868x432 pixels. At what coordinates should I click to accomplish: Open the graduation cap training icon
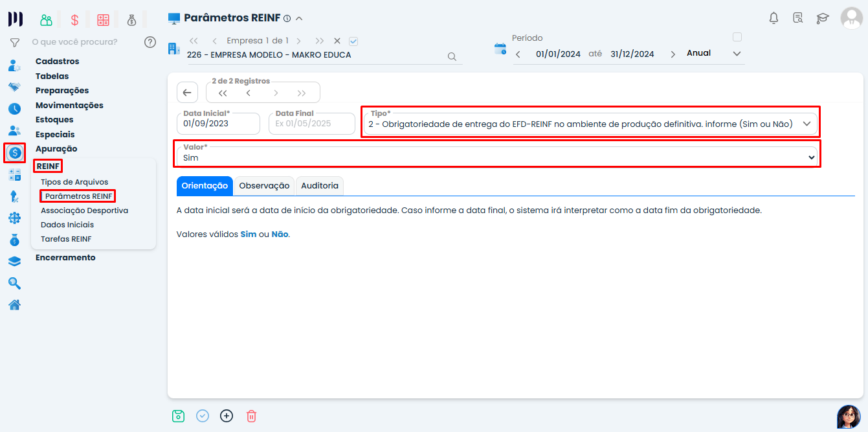coord(823,18)
